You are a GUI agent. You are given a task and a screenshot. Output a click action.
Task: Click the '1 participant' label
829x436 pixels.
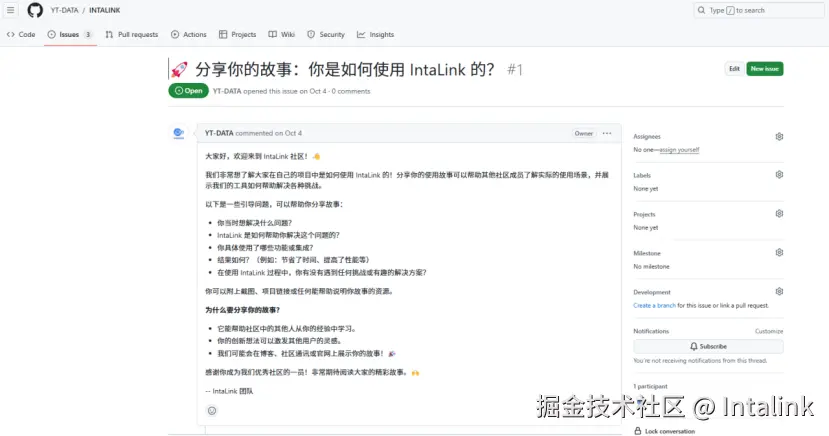650,386
